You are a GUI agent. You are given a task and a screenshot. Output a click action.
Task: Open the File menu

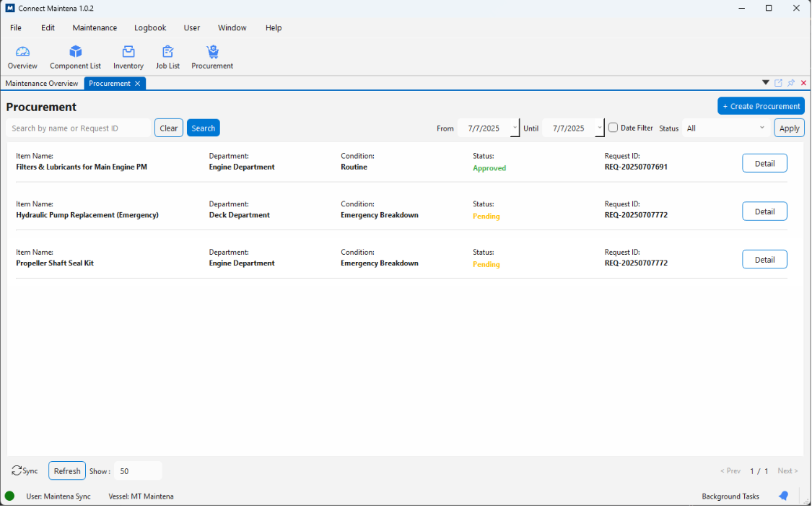16,28
